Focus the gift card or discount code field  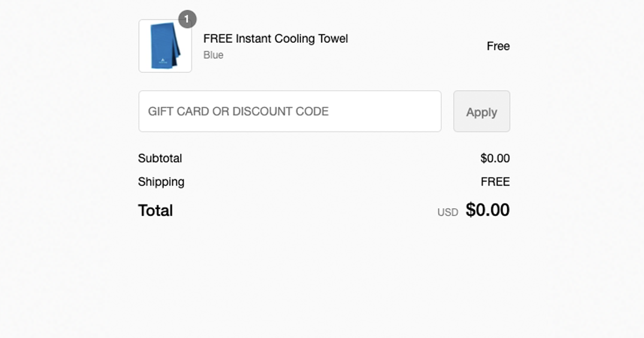click(290, 111)
